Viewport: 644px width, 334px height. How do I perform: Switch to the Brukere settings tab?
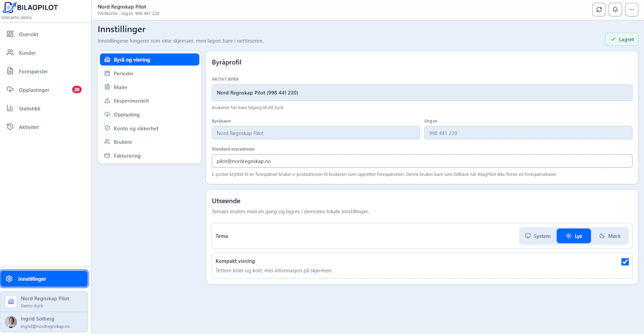[149, 142]
